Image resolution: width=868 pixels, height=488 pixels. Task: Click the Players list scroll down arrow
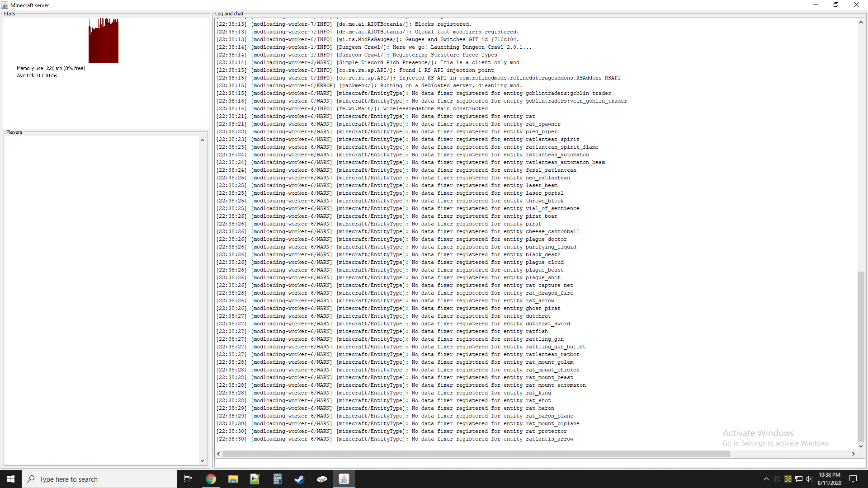[x=202, y=461]
